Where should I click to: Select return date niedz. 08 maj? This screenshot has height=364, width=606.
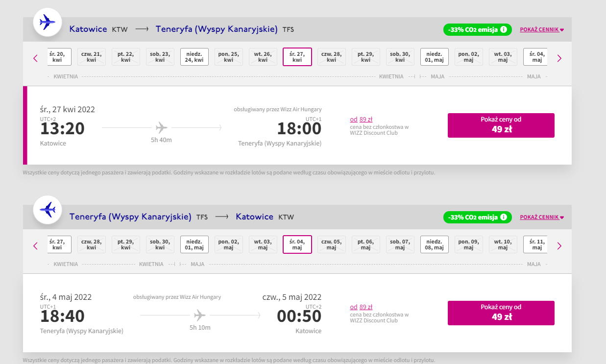tap(435, 244)
